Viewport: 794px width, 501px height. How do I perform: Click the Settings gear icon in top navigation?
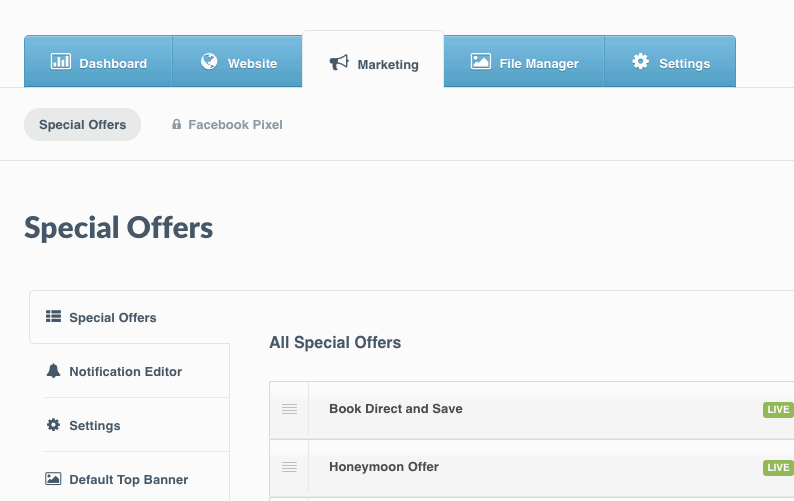(641, 61)
